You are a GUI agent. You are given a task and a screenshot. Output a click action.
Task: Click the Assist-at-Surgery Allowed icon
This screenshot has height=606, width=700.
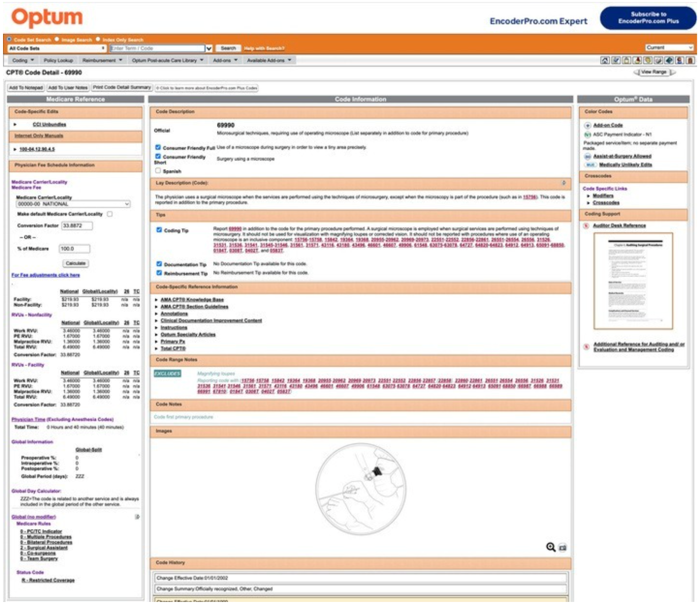click(587, 156)
